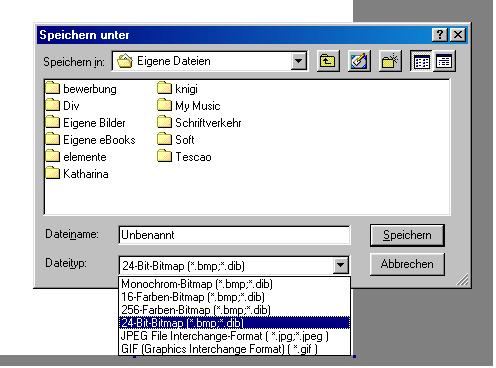This screenshot has height=368, width=496.
Task: Expand the Speichern in location dropdown
Action: 298,61
